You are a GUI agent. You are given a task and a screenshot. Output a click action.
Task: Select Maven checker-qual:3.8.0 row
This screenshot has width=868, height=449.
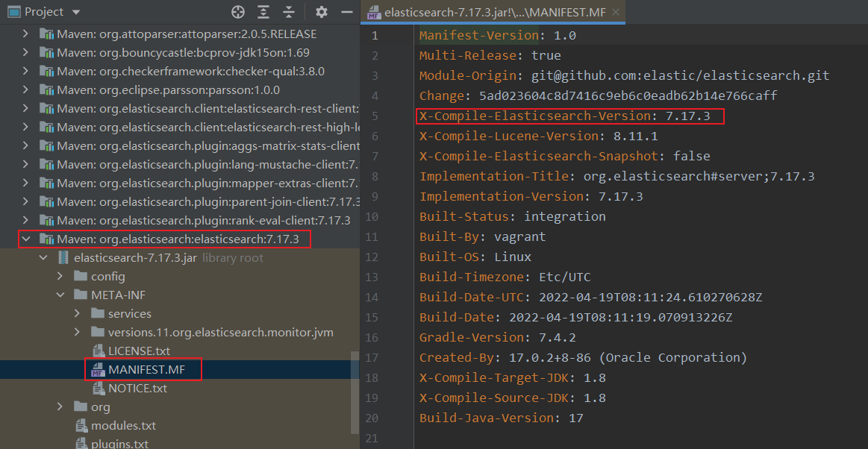click(180, 72)
